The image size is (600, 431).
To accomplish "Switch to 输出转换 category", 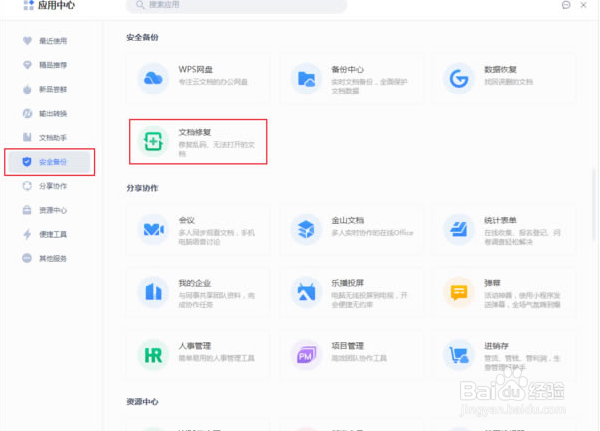I will [x=49, y=113].
